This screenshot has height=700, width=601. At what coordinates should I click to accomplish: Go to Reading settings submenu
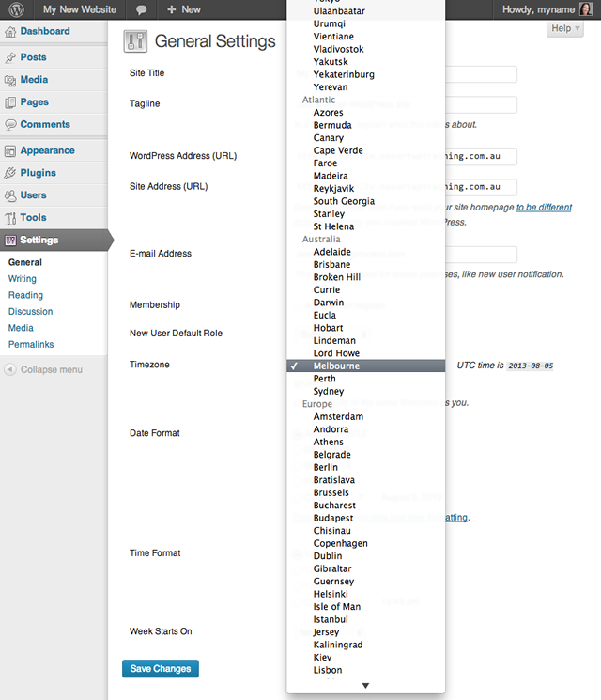[x=26, y=295]
